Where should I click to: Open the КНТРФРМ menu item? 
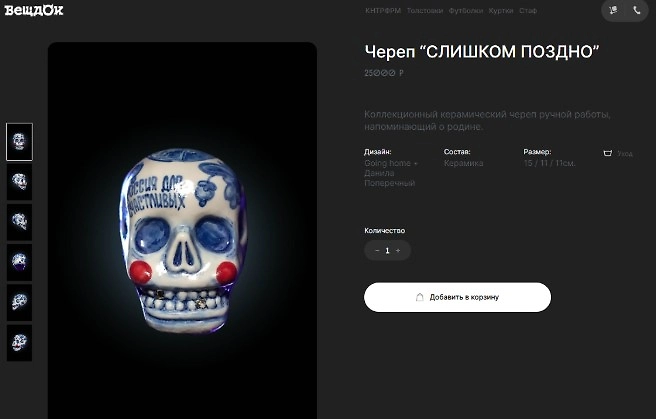tap(381, 11)
